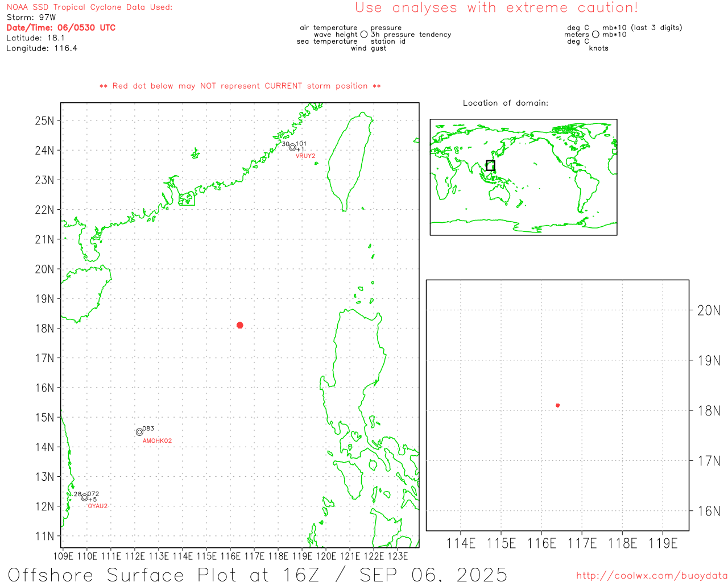Click the 109E longitude axis label
The width and height of the screenshot is (728, 582).
click(x=63, y=556)
